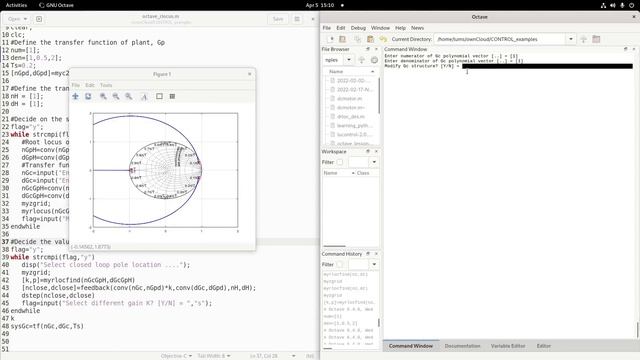This screenshot has height=360, width=640.
Task: Open Objective-C language selector in status bar
Action: click(176, 356)
